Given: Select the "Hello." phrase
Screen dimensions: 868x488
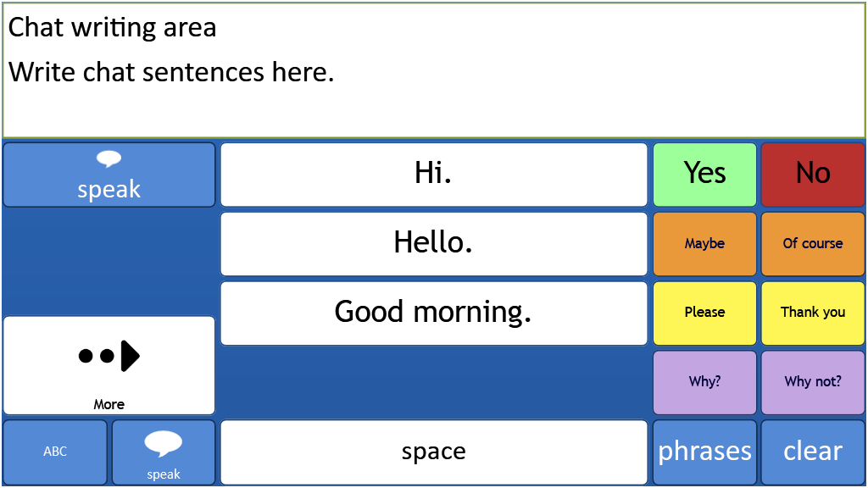Looking at the screenshot, I should (433, 244).
